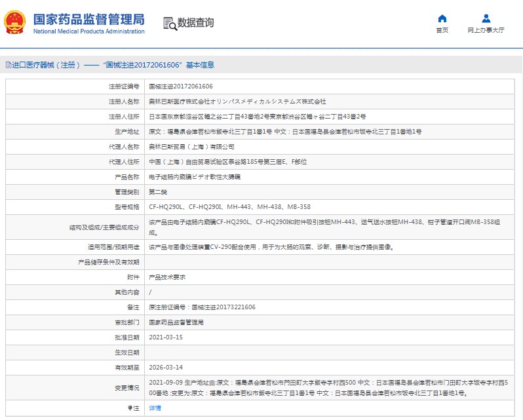Image resolution: width=523 pixels, height=420 pixels.
Task: Select the 生产地址 production address value
Action: click(x=285, y=132)
